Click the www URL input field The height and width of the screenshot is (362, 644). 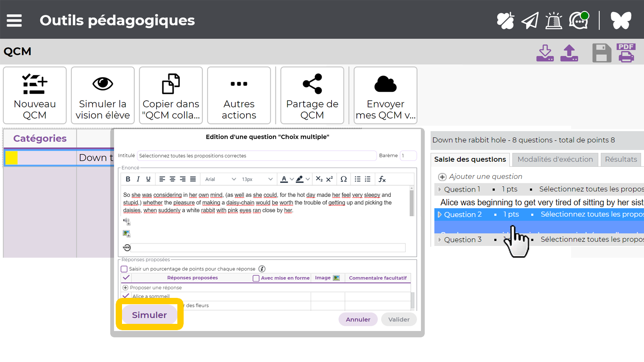[268, 248]
